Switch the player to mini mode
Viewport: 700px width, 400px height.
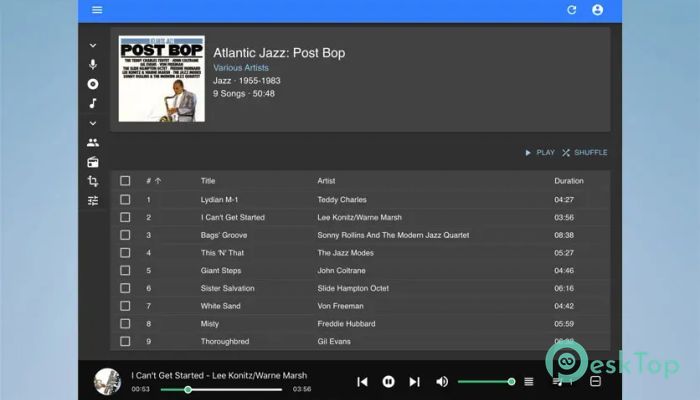[595, 381]
